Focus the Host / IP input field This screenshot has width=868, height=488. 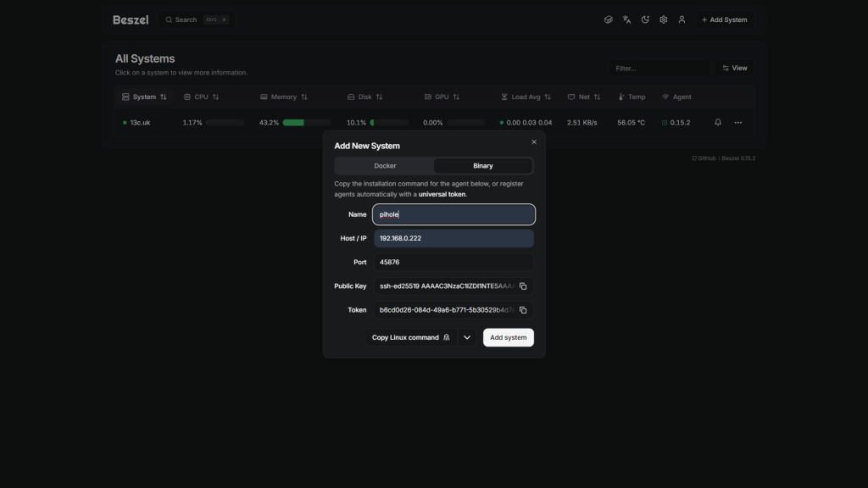(453, 239)
